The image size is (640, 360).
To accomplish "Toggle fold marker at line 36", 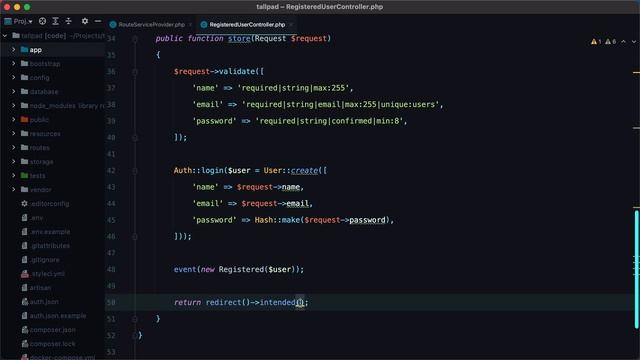I will [x=135, y=71].
